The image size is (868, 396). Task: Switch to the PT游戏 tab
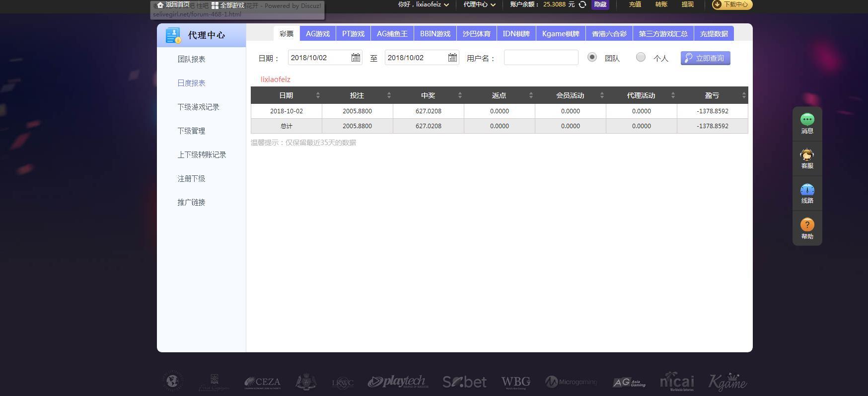[x=353, y=34]
